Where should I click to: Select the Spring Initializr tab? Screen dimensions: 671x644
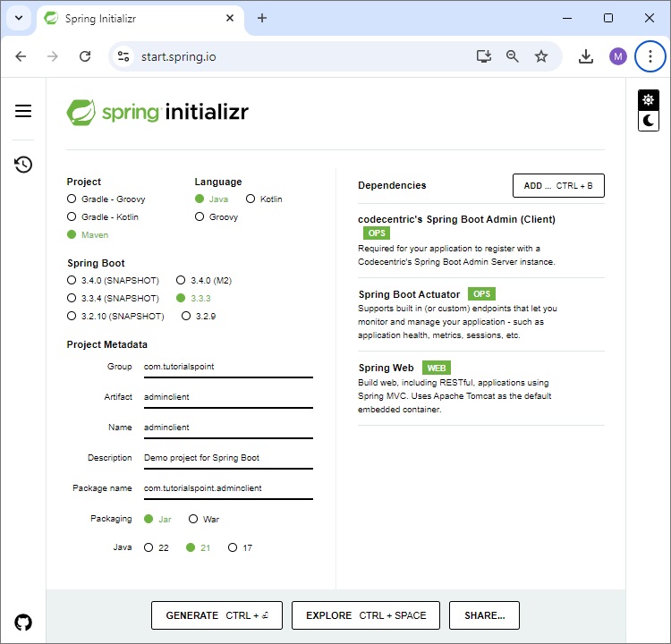click(x=140, y=19)
